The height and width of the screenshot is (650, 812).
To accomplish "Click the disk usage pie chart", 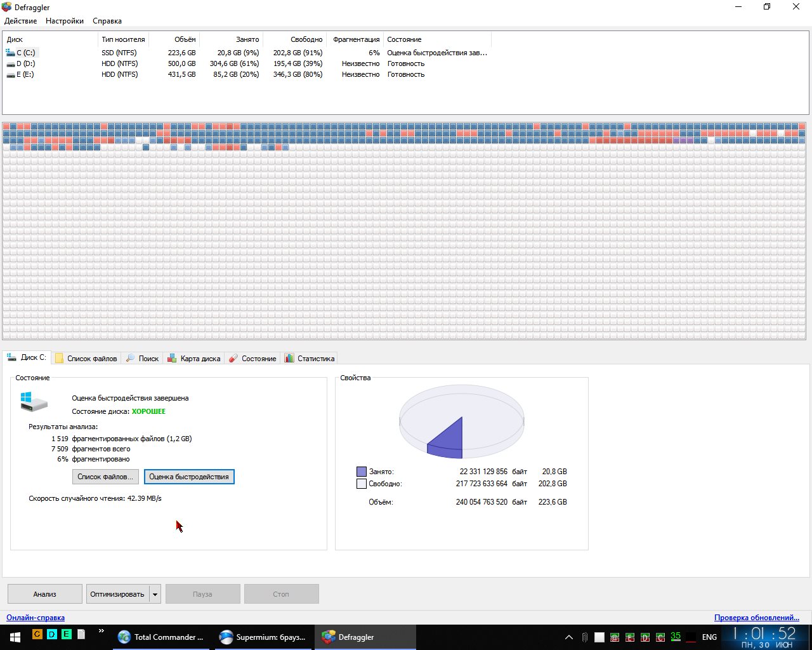I will (x=462, y=421).
